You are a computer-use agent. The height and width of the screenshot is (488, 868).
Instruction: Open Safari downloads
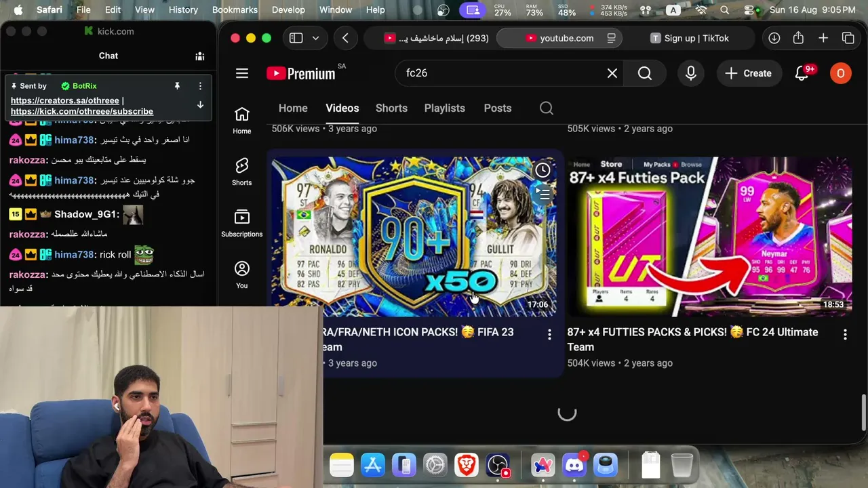coord(774,39)
